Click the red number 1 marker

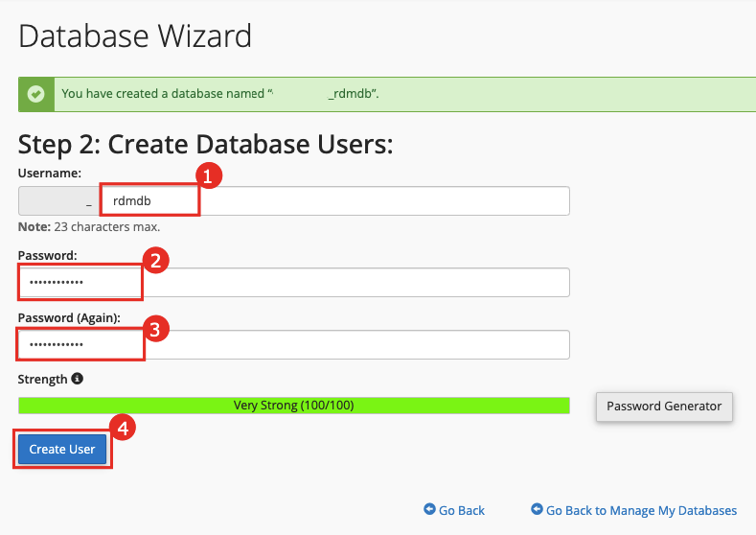point(209,175)
